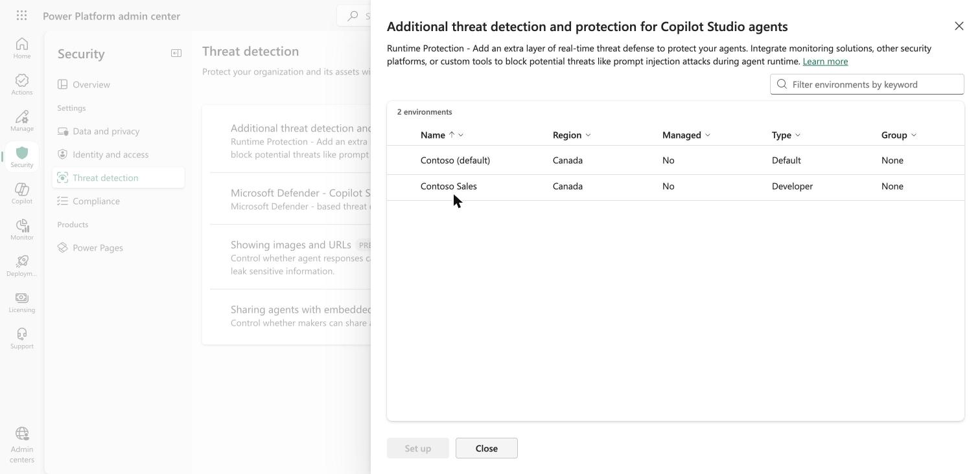
Task: Follow the Learn more link
Action: point(825,61)
